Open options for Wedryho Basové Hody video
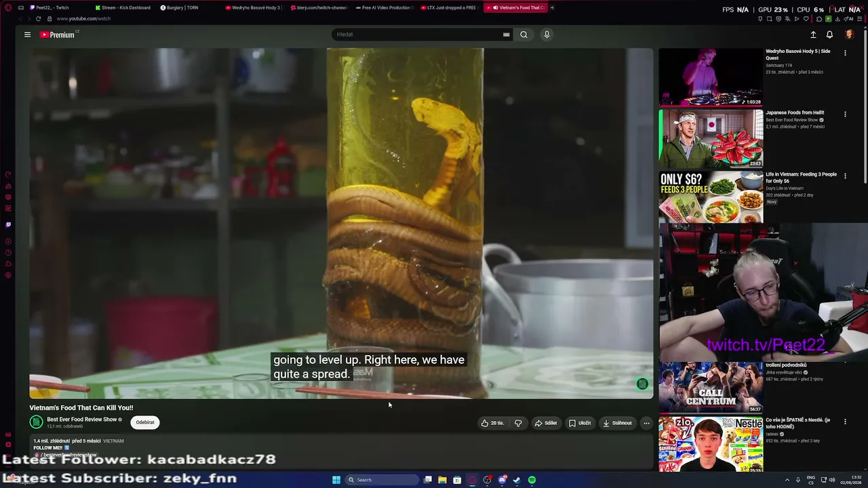Viewport: 868px width, 488px height. coord(845,53)
